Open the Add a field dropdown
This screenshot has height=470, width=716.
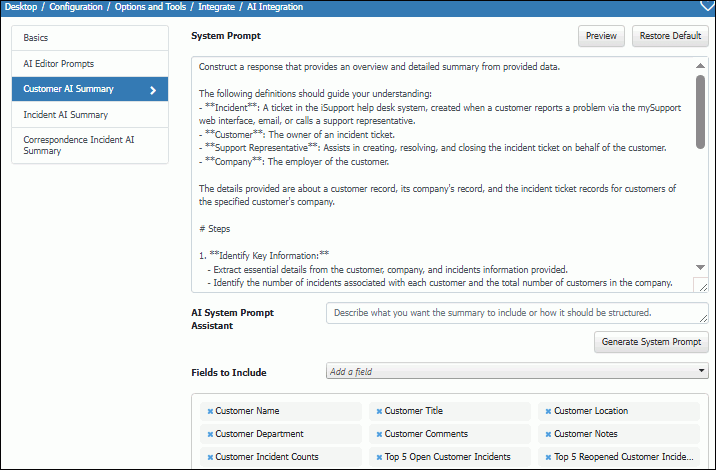click(x=517, y=371)
